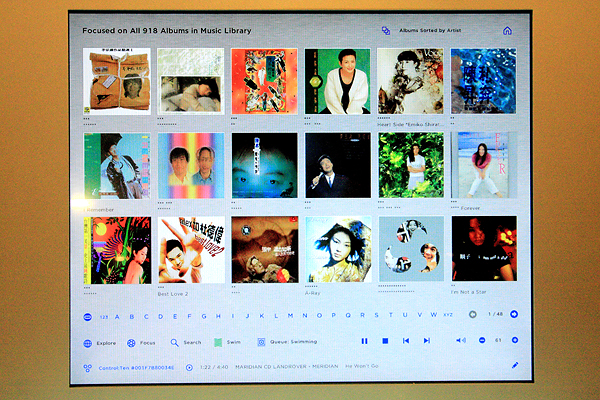This screenshot has width=600, height=400.
Task: Pause the current track
Action: point(364,341)
